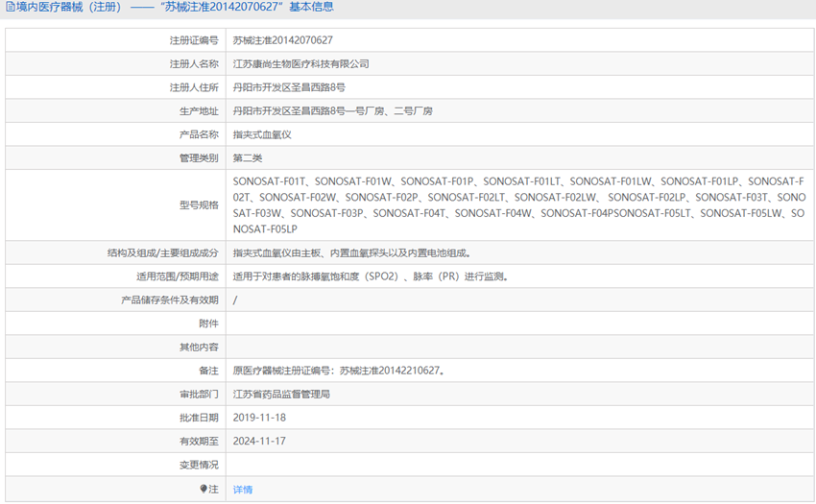The width and height of the screenshot is (816, 504).
Task: Open the 详情 link in the note row
Action: (x=243, y=490)
